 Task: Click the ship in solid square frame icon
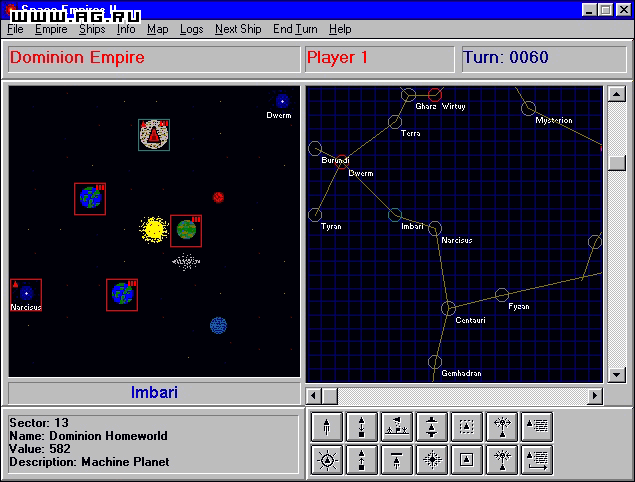pos(467,460)
